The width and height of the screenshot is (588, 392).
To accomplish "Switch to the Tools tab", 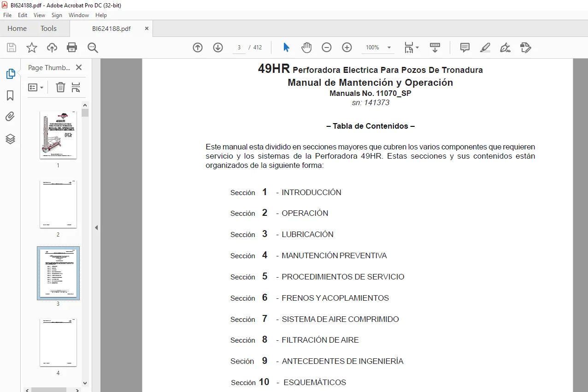I will (x=48, y=29).
